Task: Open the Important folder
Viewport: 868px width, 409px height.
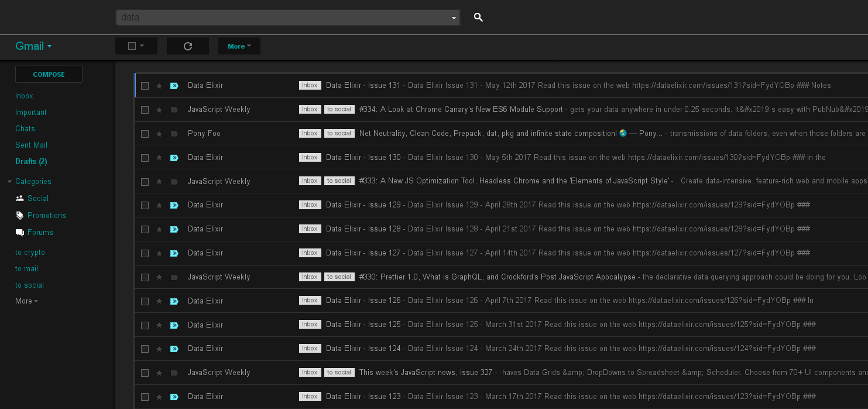Action: [31, 112]
